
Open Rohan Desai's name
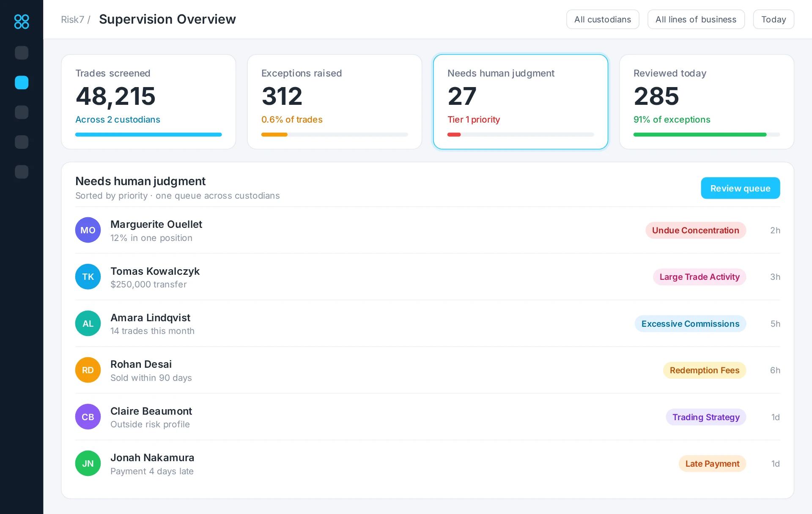[141, 364]
